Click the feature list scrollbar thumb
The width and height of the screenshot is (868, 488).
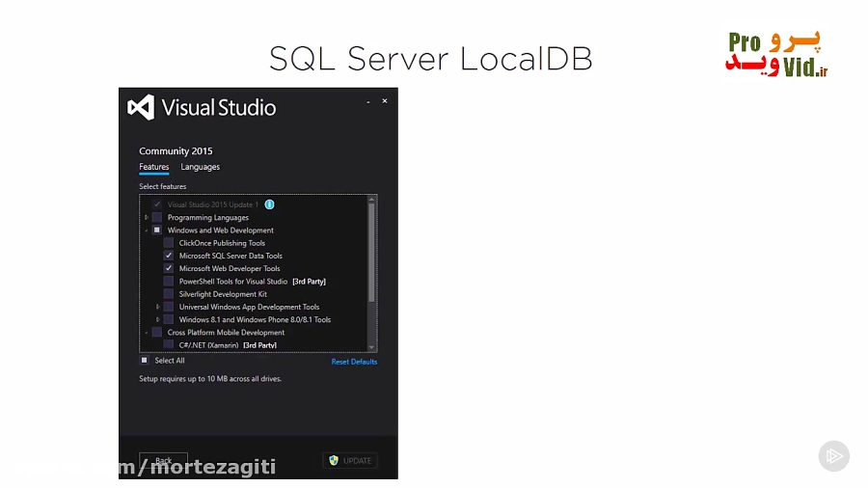pos(371,252)
